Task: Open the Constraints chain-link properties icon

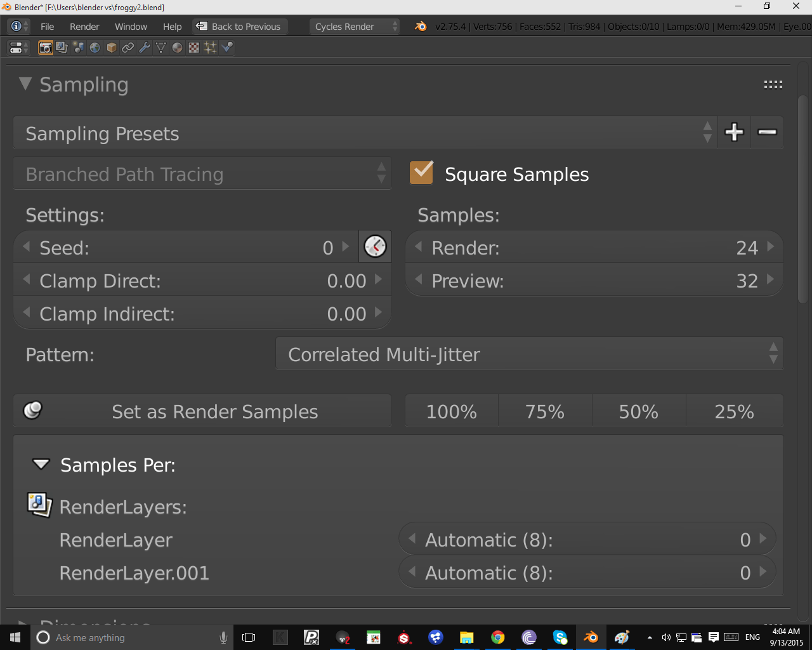Action: click(128, 48)
